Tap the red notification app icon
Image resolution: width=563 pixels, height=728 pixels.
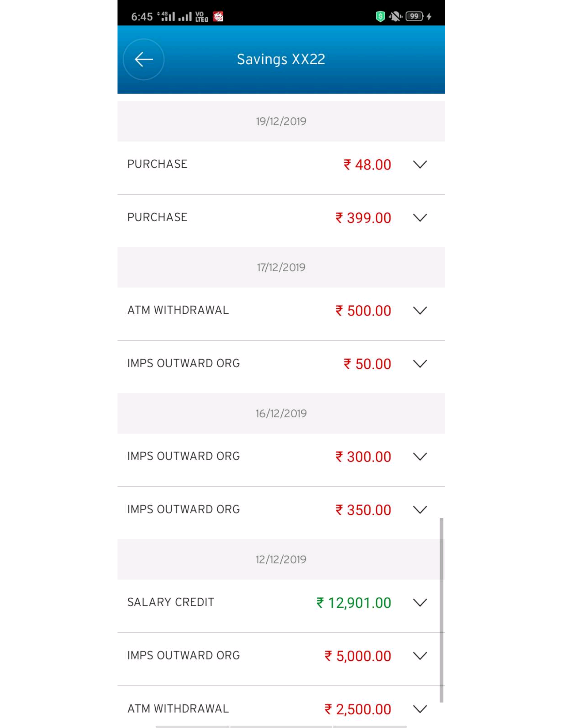pyautogui.click(x=218, y=16)
